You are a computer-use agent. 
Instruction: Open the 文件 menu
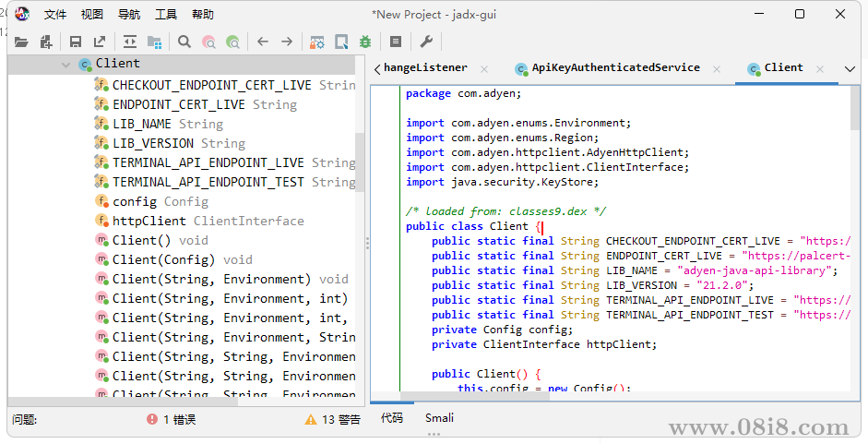[x=54, y=15]
